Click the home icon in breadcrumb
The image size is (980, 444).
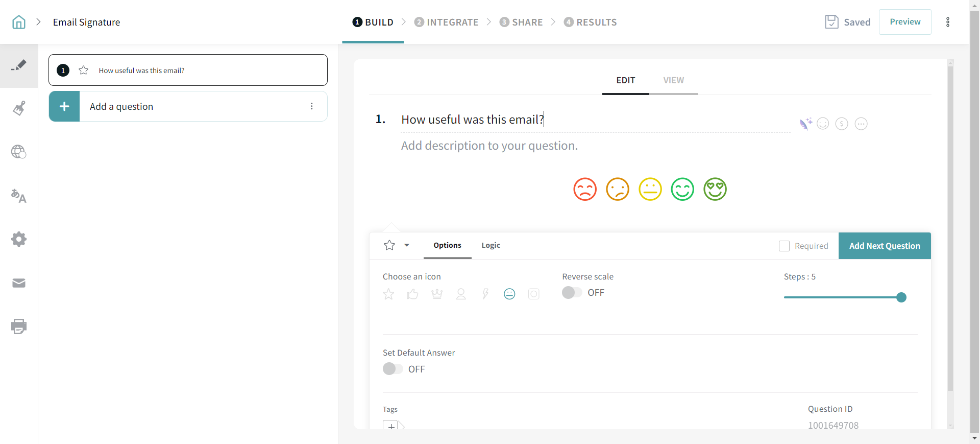click(x=19, y=22)
